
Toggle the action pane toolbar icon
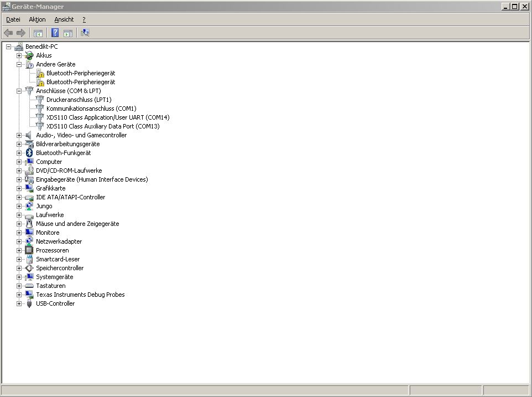pos(68,33)
